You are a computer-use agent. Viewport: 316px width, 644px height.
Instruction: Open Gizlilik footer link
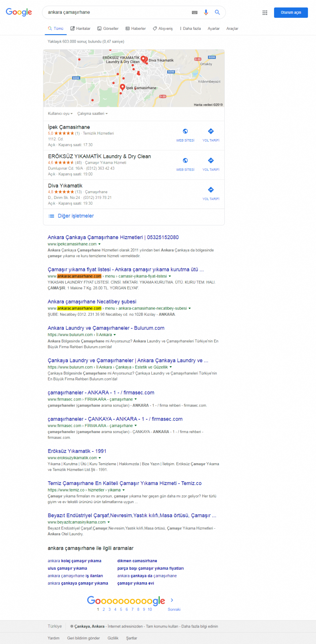[x=113, y=638]
